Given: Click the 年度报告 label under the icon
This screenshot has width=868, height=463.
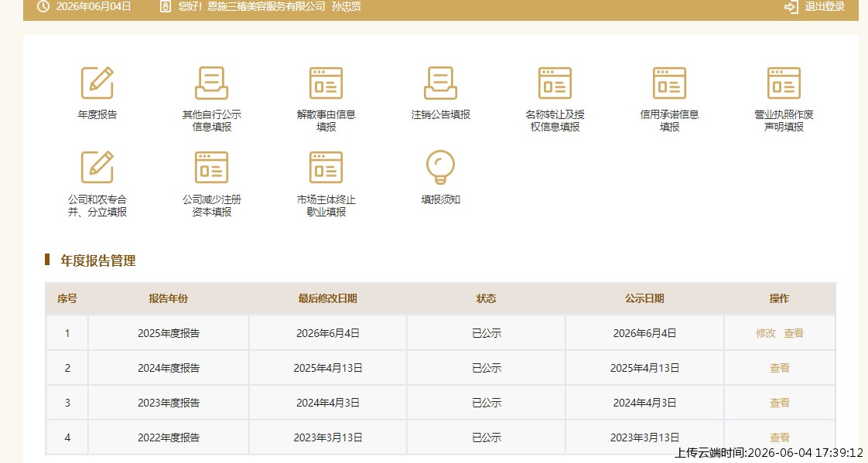Looking at the screenshot, I should click(97, 114).
